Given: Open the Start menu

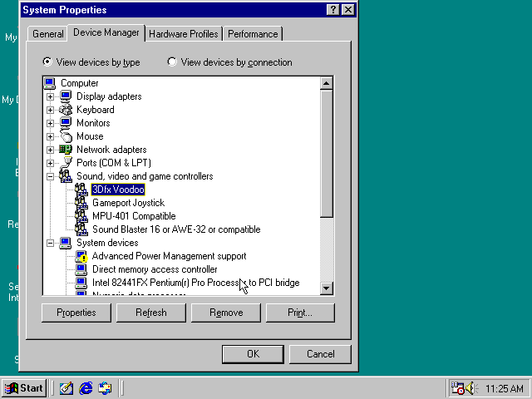Looking at the screenshot, I should (24, 388).
